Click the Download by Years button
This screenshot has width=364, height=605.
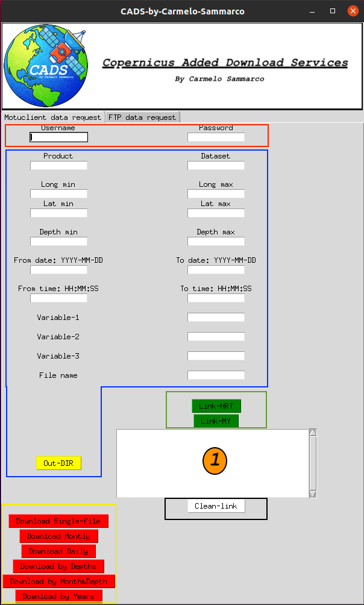coord(58,596)
